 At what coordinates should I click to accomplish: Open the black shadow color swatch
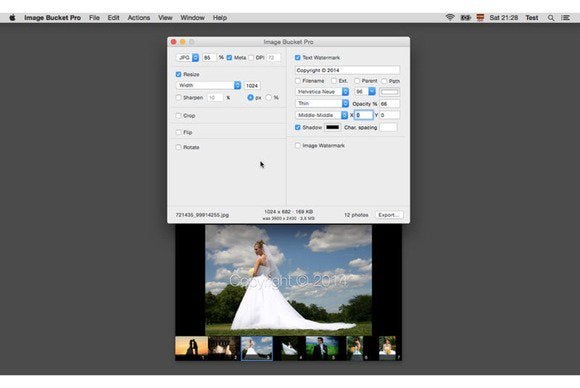tap(332, 127)
